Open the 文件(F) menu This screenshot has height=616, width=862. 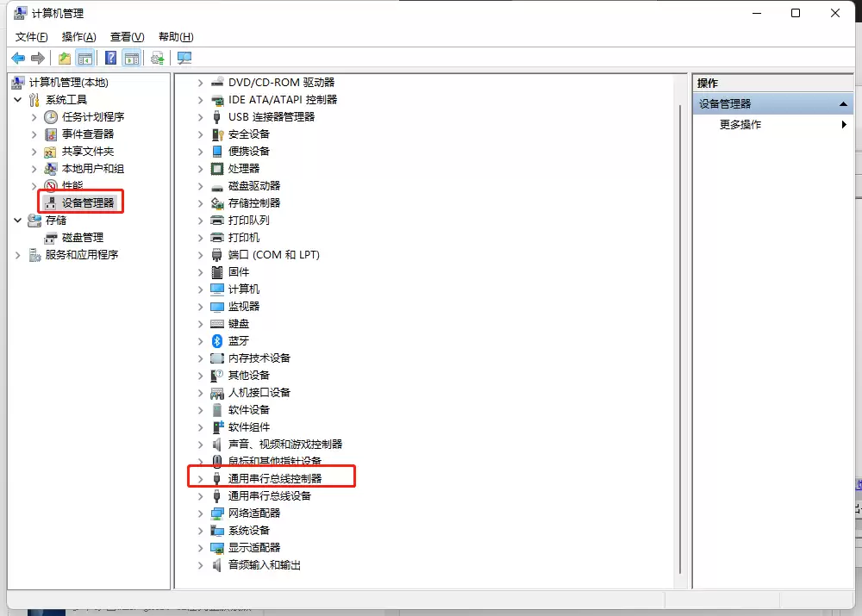click(x=32, y=37)
